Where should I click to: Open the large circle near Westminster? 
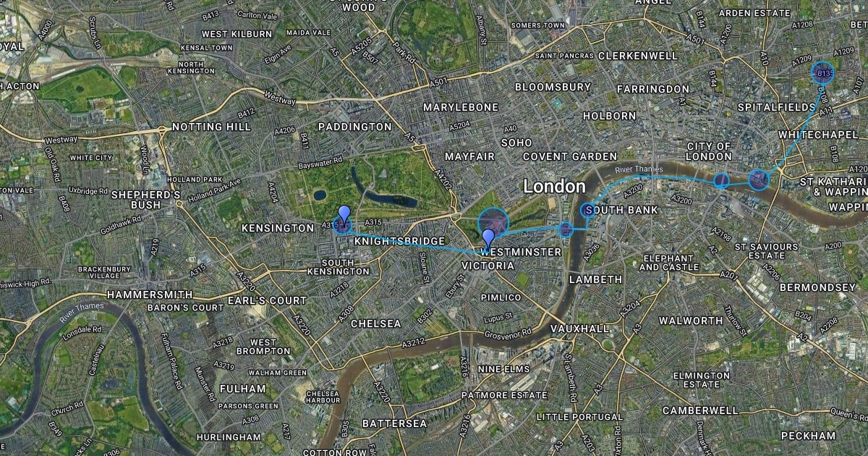point(493,222)
